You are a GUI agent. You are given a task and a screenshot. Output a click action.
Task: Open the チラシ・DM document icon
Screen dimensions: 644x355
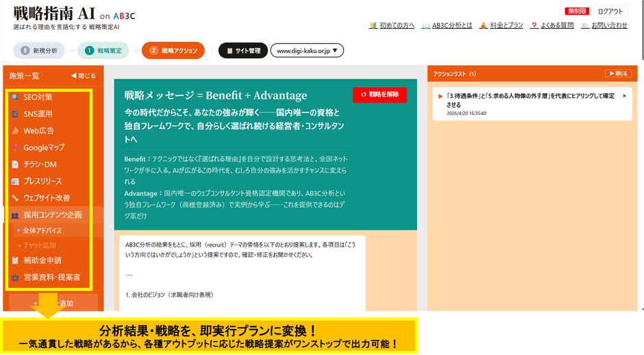15,164
